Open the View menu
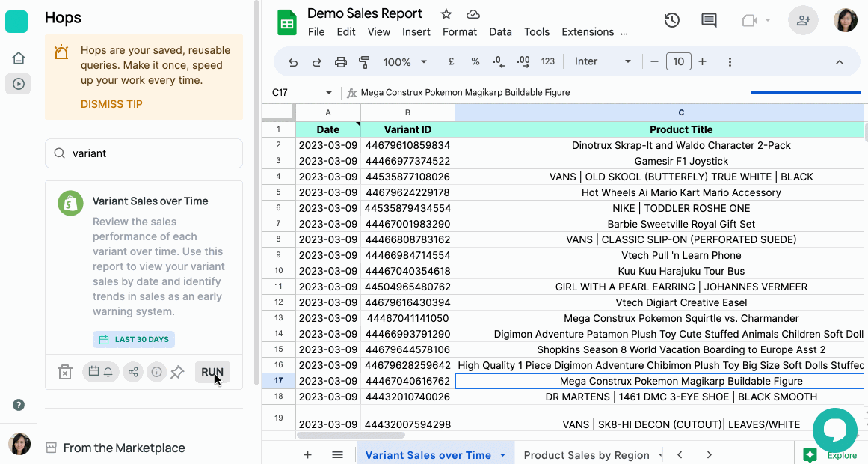Image resolution: width=868 pixels, height=464 pixels. [x=378, y=32]
